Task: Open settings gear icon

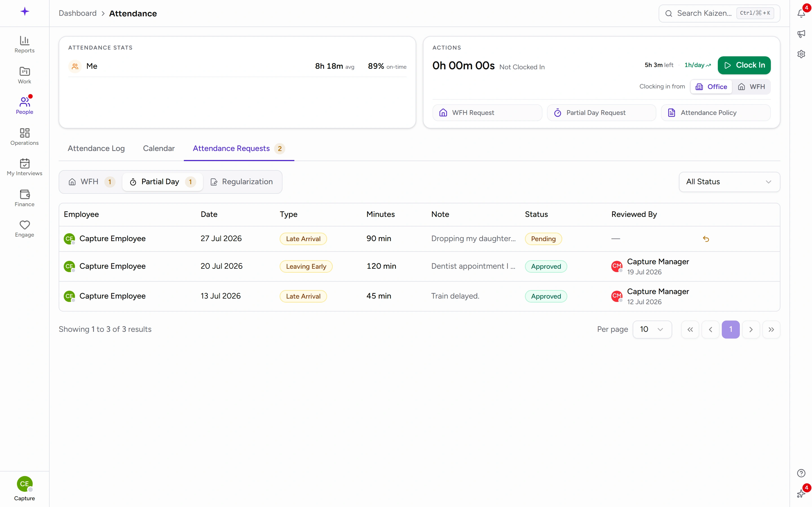Action: [x=801, y=54]
